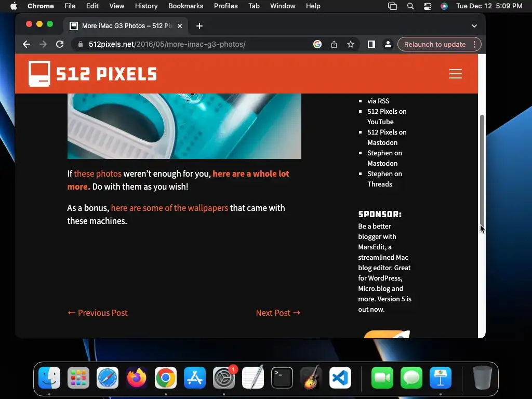Follow the 'these photos' link
The image size is (532, 399).
(98, 174)
